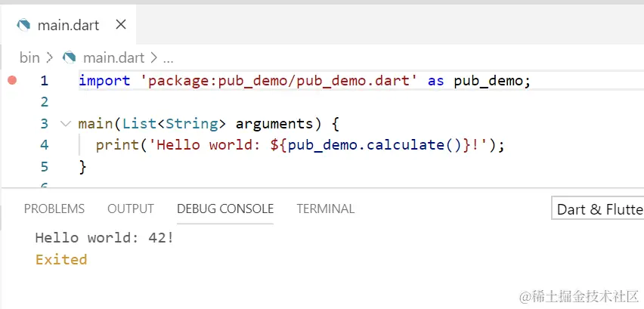Screen dimensions: 644x309
Task: Open the OUTPUT panel tab
Action: tap(131, 209)
